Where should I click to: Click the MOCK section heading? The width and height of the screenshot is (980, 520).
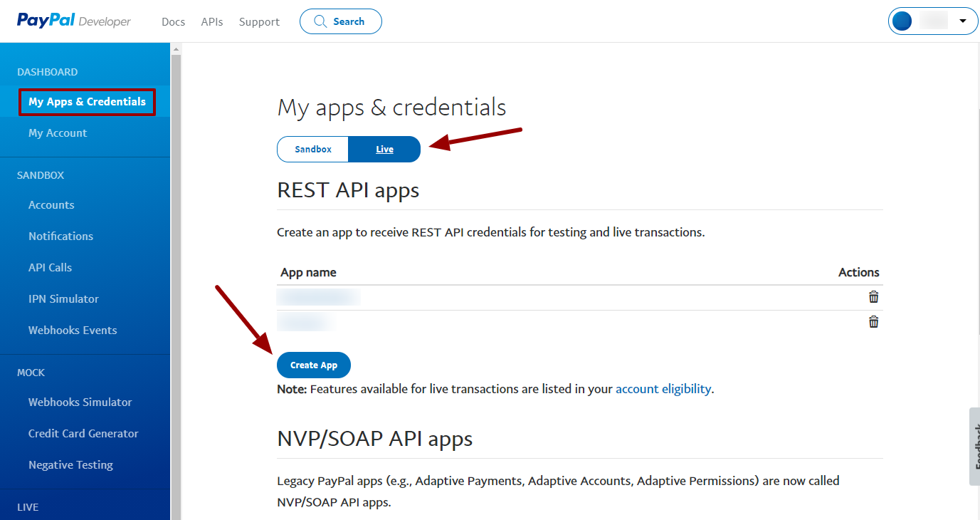[31, 373]
